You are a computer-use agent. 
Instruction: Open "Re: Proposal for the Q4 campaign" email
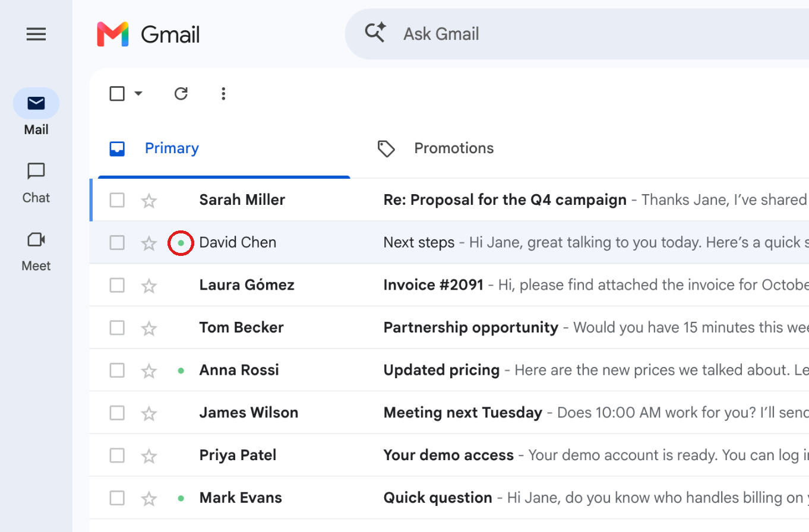coord(505,200)
